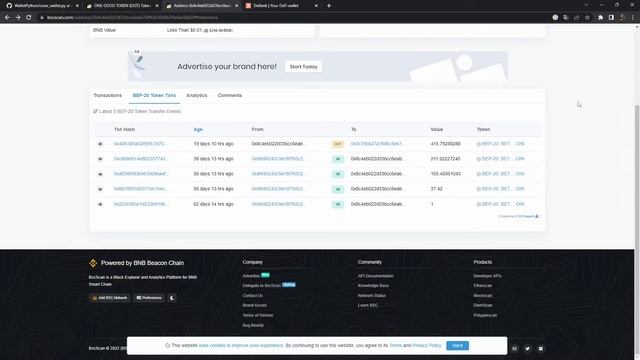Switch to ONE GOOD TOKEN browser tab
640x360 pixels.
(122, 6)
